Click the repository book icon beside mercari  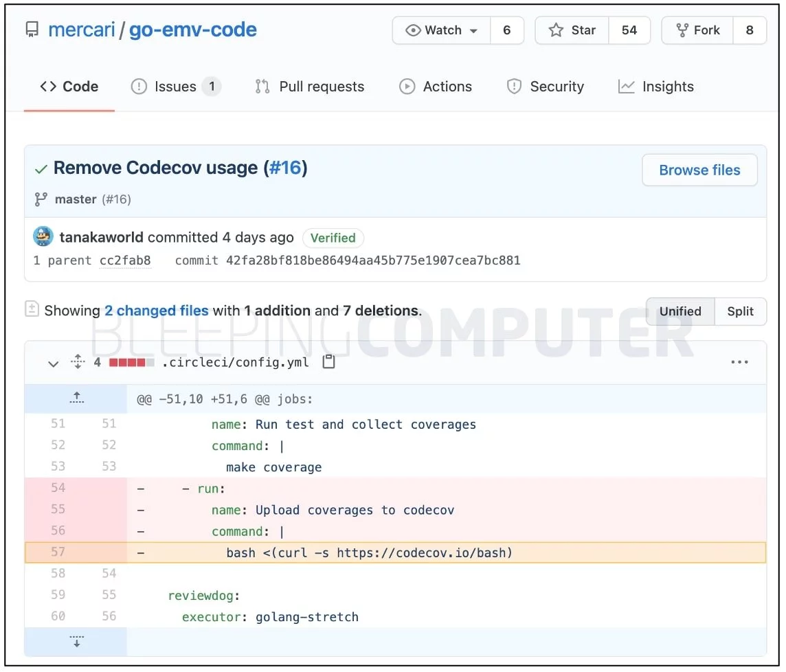tap(32, 30)
